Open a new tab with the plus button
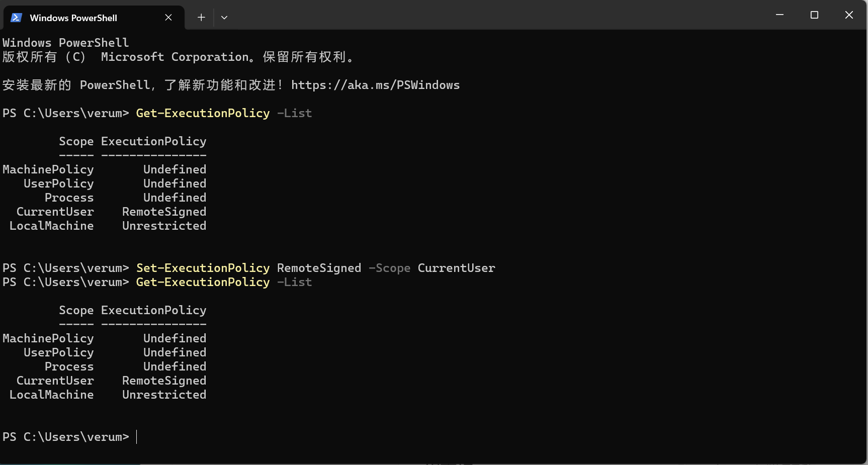 click(201, 18)
